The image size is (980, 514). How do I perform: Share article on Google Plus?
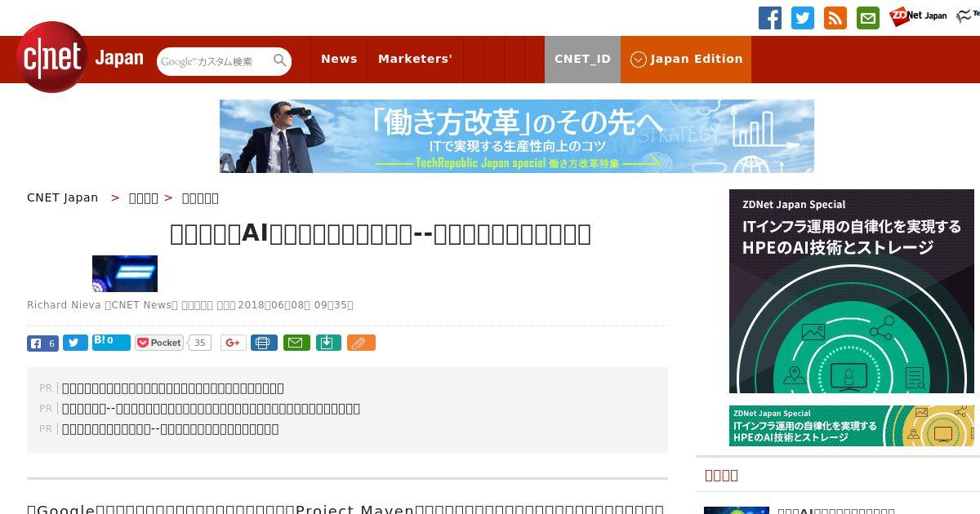(x=233, y=343)
